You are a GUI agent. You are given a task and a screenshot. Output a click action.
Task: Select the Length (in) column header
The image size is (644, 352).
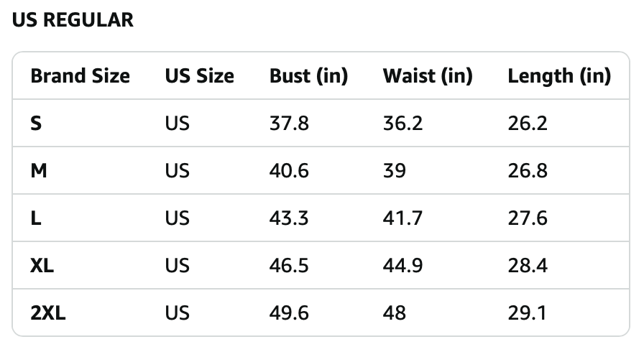coord(559,76)
